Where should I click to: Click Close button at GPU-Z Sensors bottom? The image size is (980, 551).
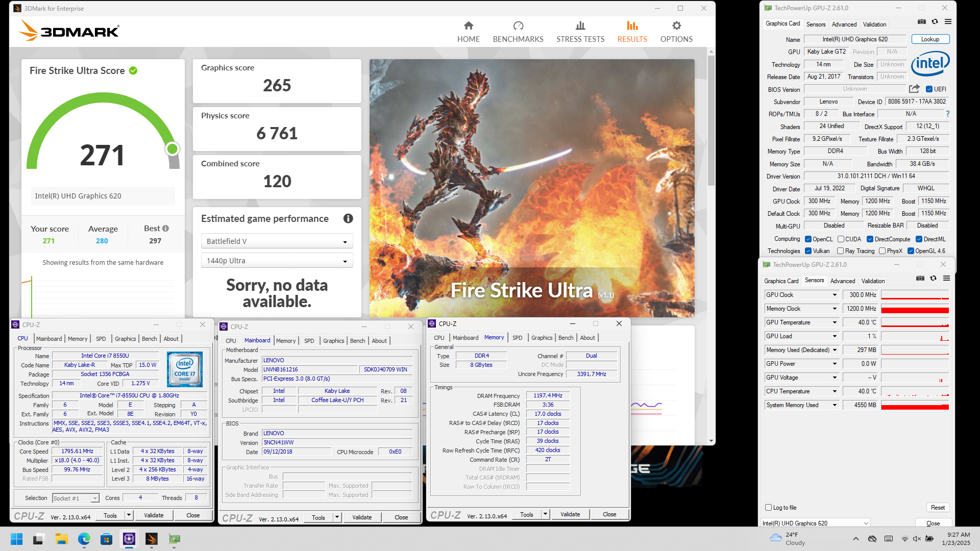click(933, 523)
